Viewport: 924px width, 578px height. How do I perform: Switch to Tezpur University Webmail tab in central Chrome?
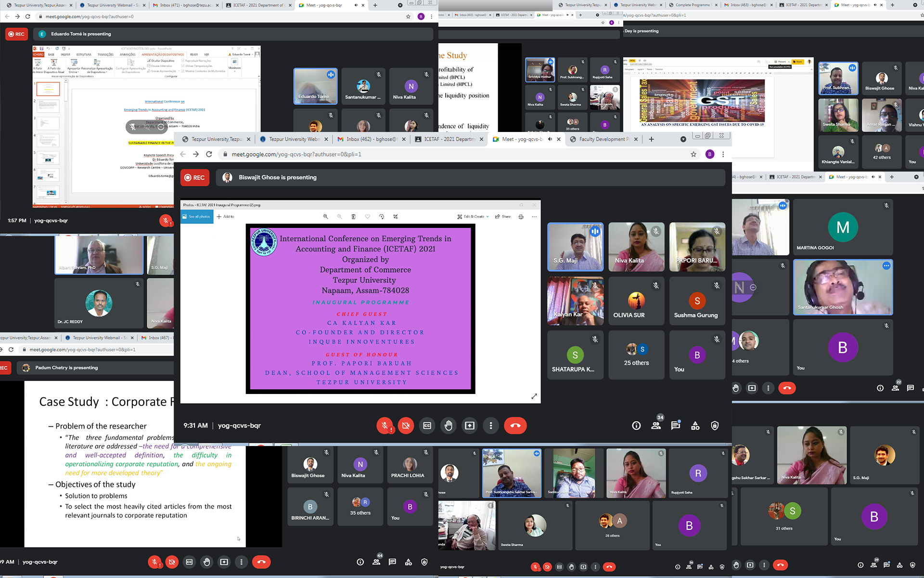[x=294, y=139]
